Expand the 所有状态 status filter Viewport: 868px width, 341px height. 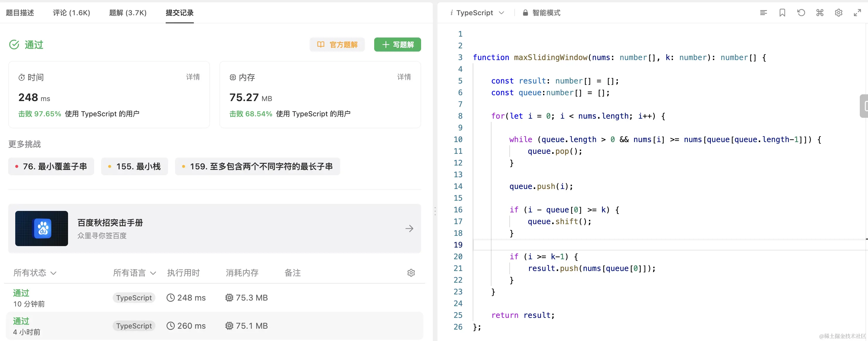(35, 273)
